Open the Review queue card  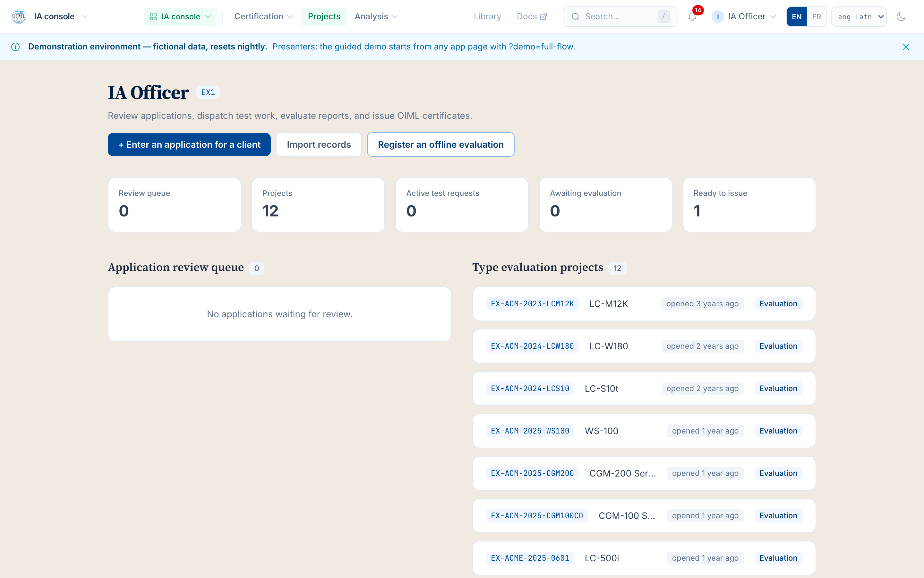coord(175,205)
